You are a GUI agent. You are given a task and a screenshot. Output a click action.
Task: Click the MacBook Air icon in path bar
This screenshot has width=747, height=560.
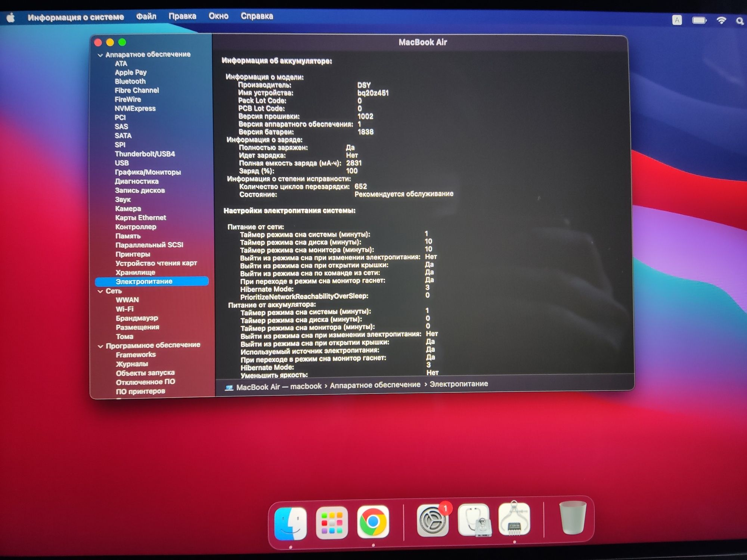[x=229, y=388]
